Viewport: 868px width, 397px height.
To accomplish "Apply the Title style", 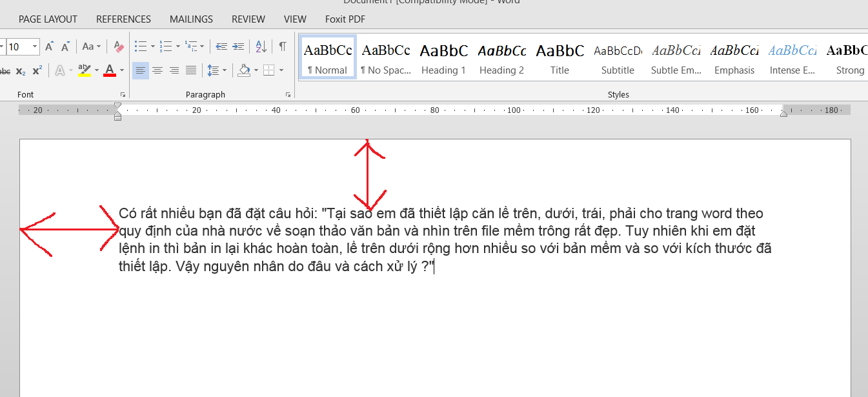I will tap(560, 57).
